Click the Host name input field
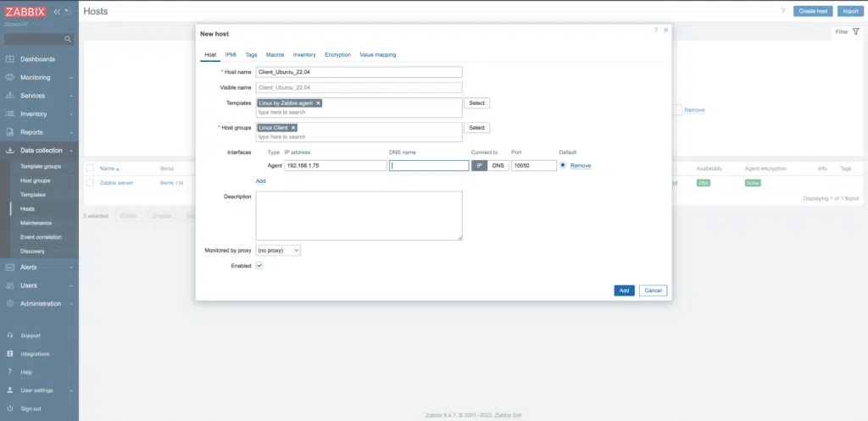The width and height of the screenshot is (868, 421). point(359,73)
